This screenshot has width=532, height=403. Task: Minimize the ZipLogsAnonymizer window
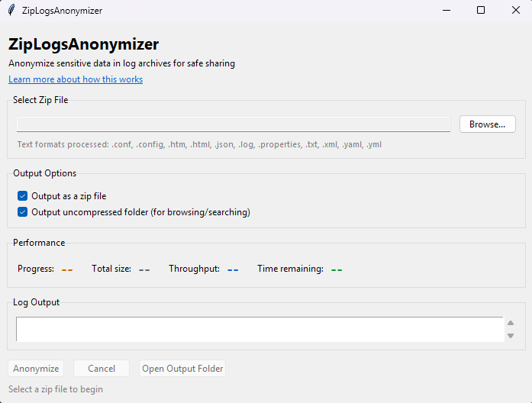click(x=446, y=11)
